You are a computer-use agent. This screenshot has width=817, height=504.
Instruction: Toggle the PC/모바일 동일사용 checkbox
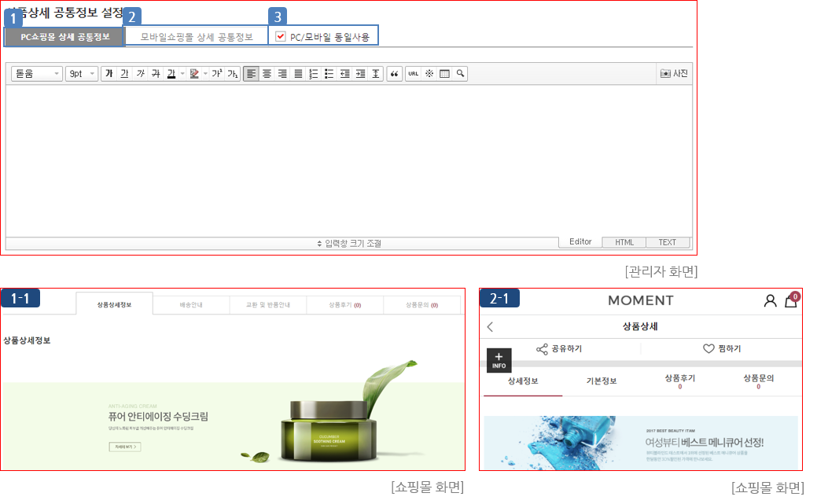tap(281, 36)
